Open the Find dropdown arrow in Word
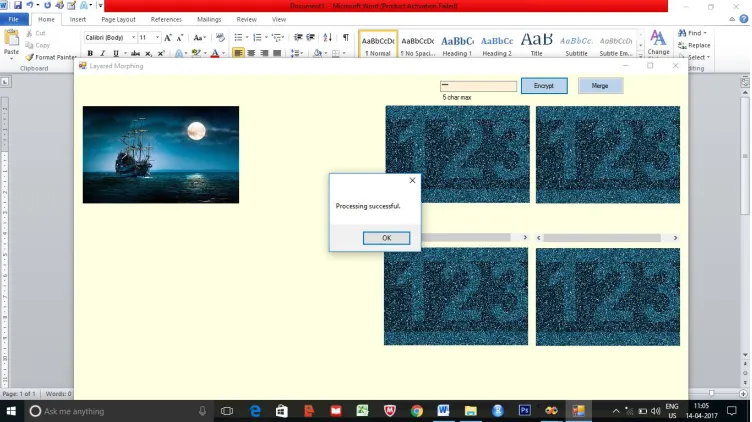Image resolution: width=752 pixels, height=422 pixels. (705, 33)
